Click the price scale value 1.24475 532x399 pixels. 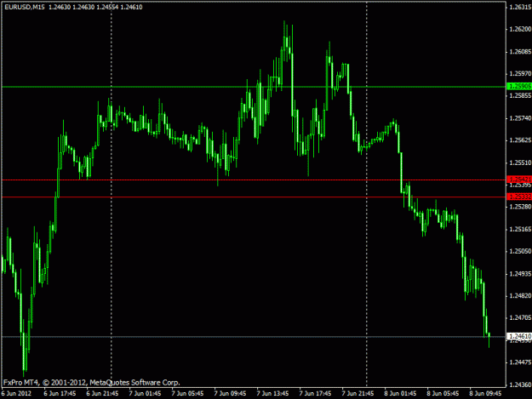tap(520, 362)
